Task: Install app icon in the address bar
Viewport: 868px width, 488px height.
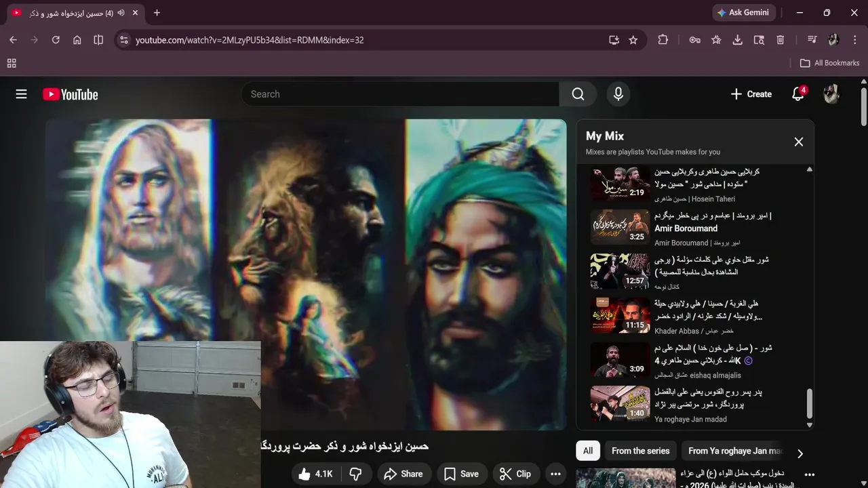Action: tap(614, 40)
